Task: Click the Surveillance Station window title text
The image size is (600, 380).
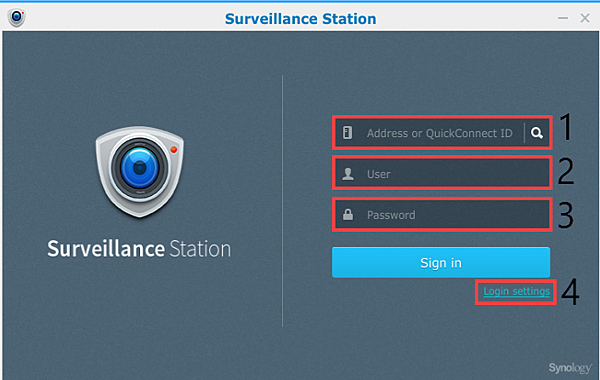Action: (300, 19)
